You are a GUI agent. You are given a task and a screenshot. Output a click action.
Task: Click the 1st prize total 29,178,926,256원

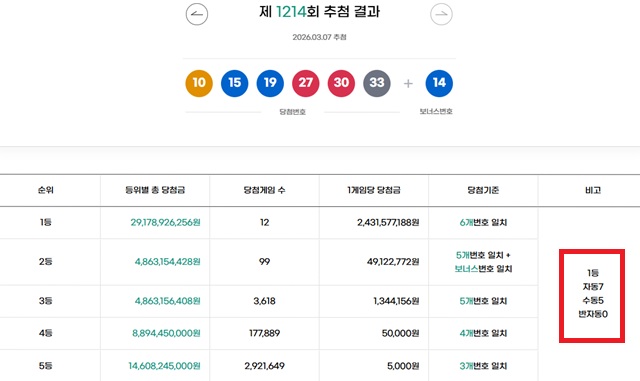tap(165, 223)
